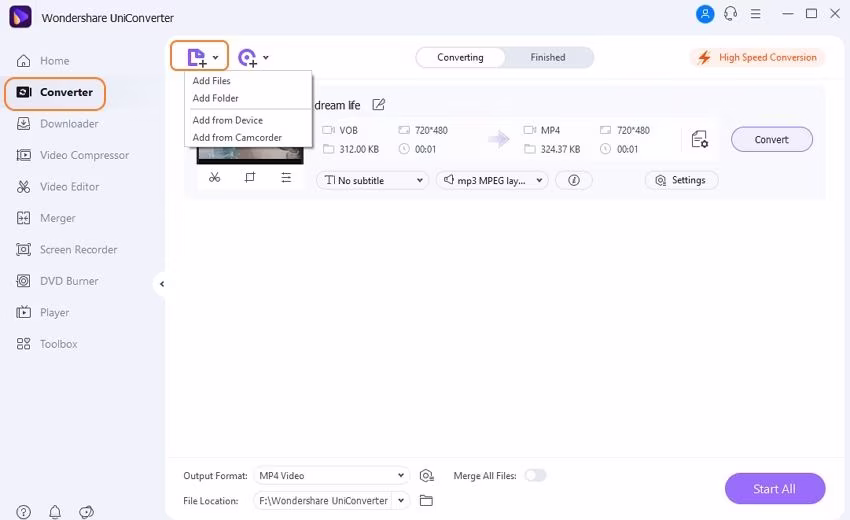Expand the Load DVD dropdown arrow
850x520 pixels.
pos(266,57)
